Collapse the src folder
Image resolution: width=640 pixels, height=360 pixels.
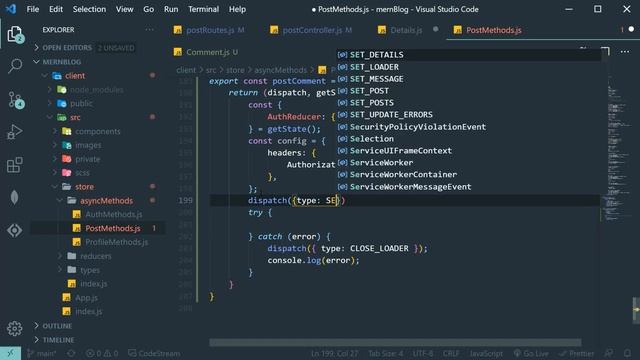(x=75, y=118)
